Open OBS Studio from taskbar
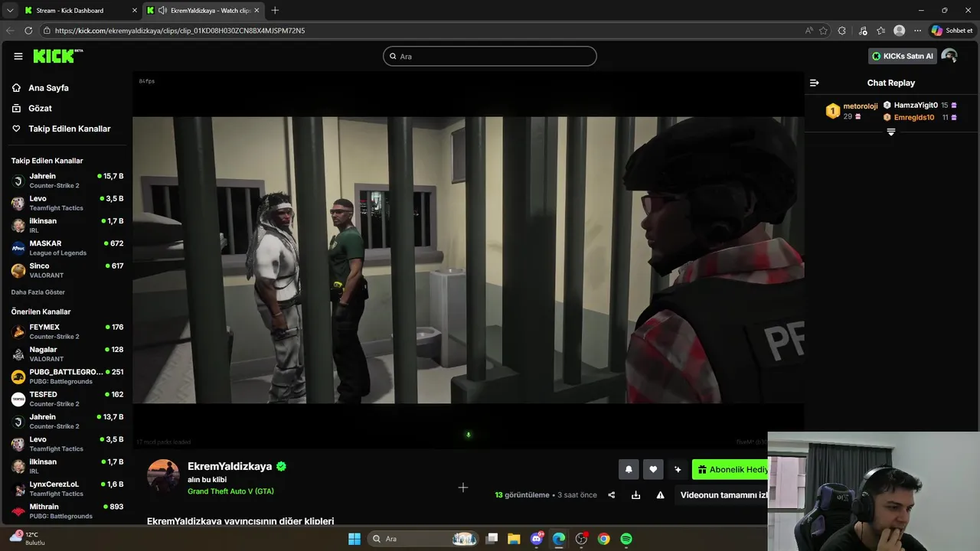 582,539
